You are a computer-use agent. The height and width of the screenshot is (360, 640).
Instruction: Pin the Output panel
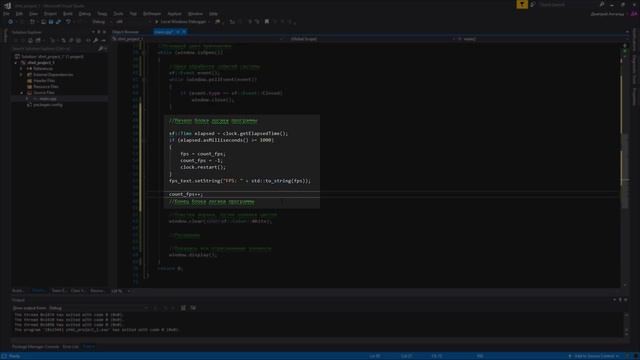pos(620,300)
